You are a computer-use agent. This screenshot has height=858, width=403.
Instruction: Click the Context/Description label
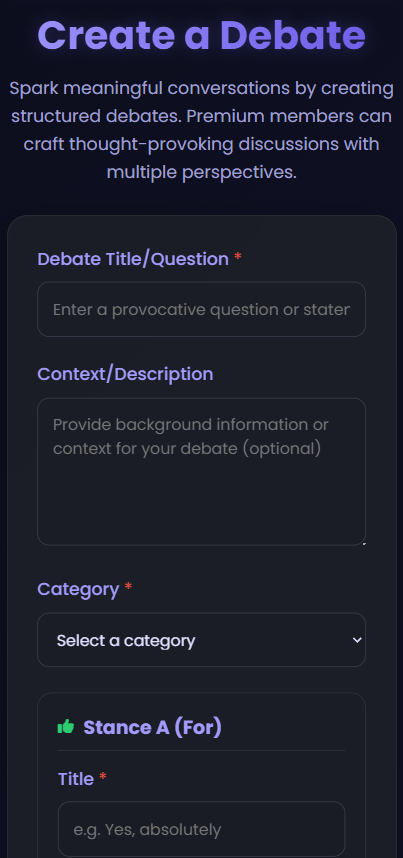(x=125, y=374)
